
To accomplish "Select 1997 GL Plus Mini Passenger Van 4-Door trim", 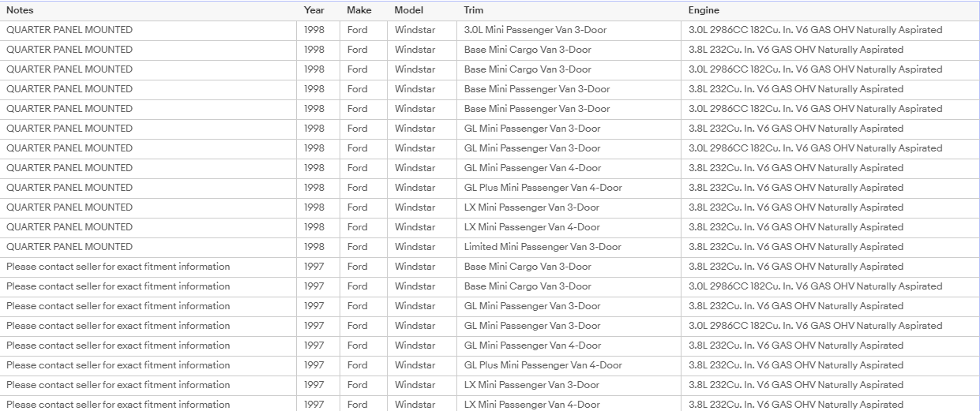I will pos(543,365).
